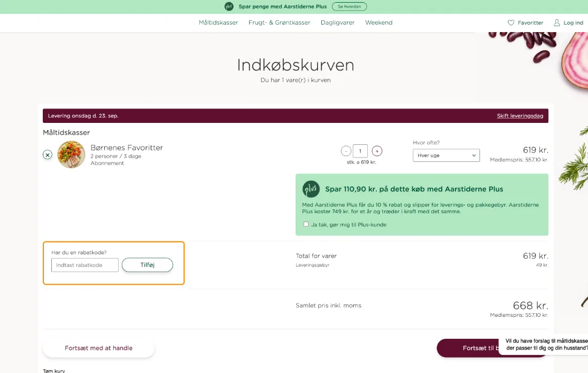Open Frugt- & Grøntkasser menu item
This screenshot has height=373, width=588.
click(280, 22)
